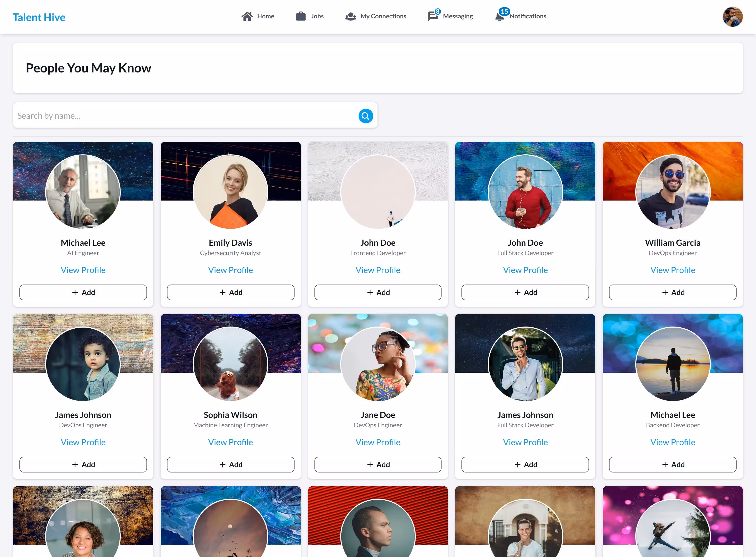Add James Johnson the Full Stack Developer
Viewport: 756px width, 557px height.
525,464
